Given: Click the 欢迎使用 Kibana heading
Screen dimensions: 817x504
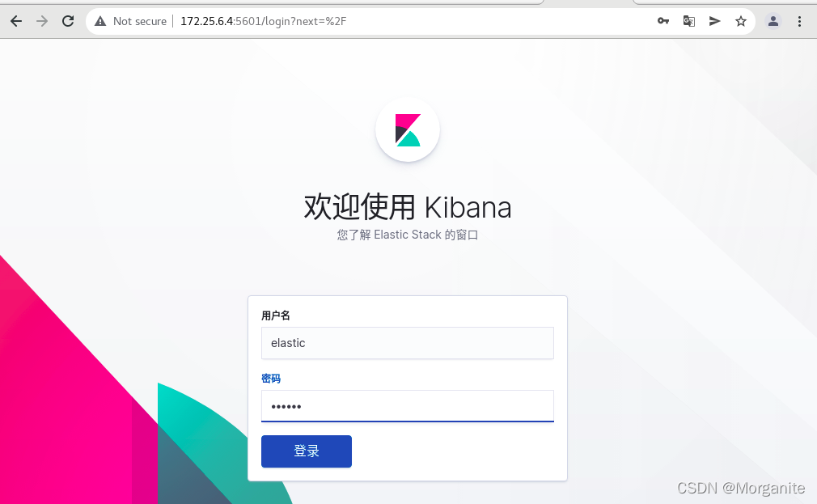Looking at the screenshot, I should 408,207.
